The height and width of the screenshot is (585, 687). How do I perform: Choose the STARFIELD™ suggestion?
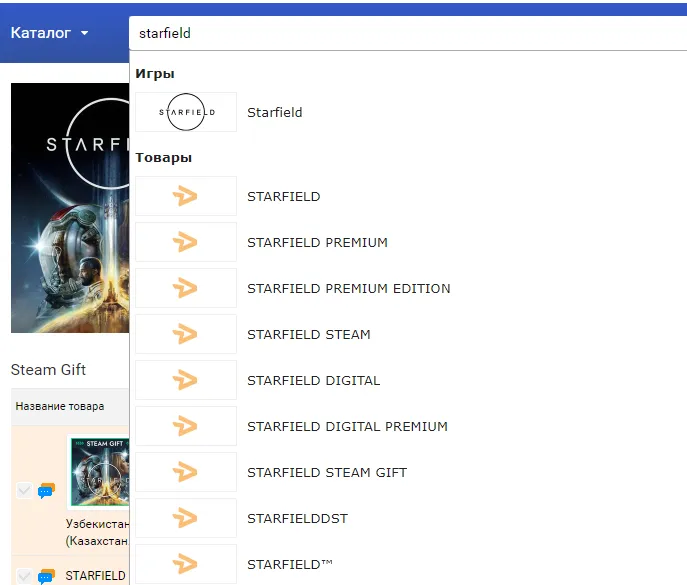point(290,564)
